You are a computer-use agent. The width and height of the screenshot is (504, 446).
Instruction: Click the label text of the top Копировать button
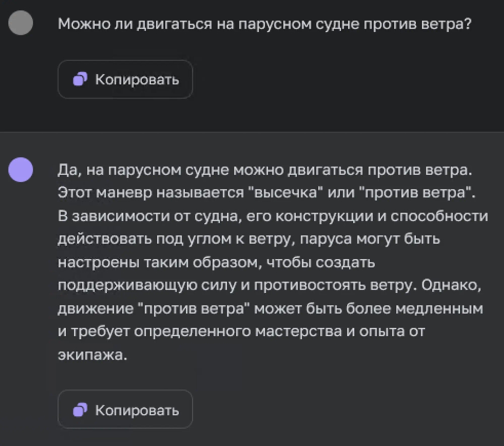coord(138,79)
